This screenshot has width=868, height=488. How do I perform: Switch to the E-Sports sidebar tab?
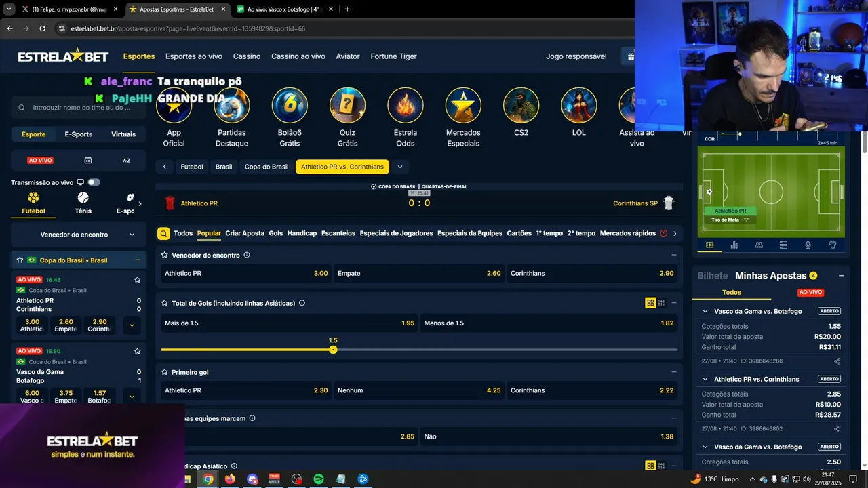coord(78,134)
